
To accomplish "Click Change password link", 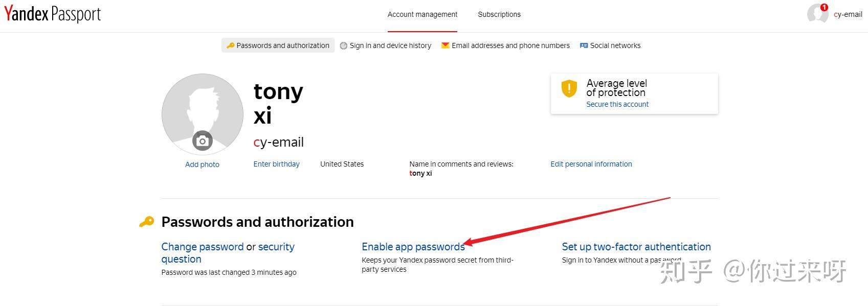I will pos(203,247).
